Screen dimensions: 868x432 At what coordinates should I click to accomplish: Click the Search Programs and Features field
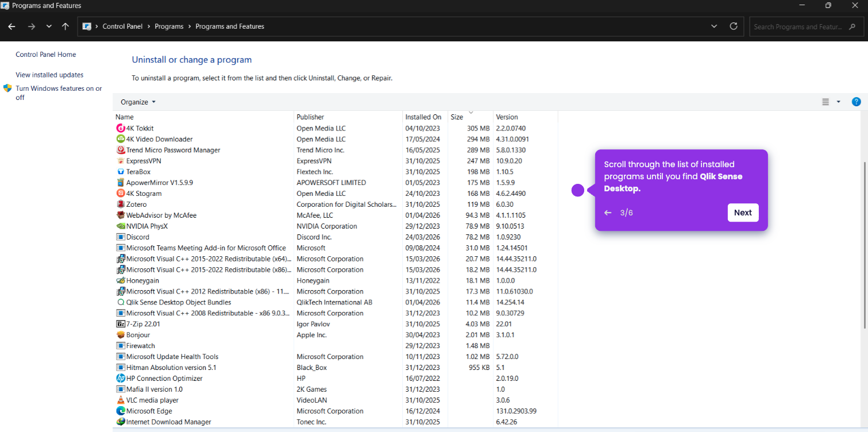[807, 26]
